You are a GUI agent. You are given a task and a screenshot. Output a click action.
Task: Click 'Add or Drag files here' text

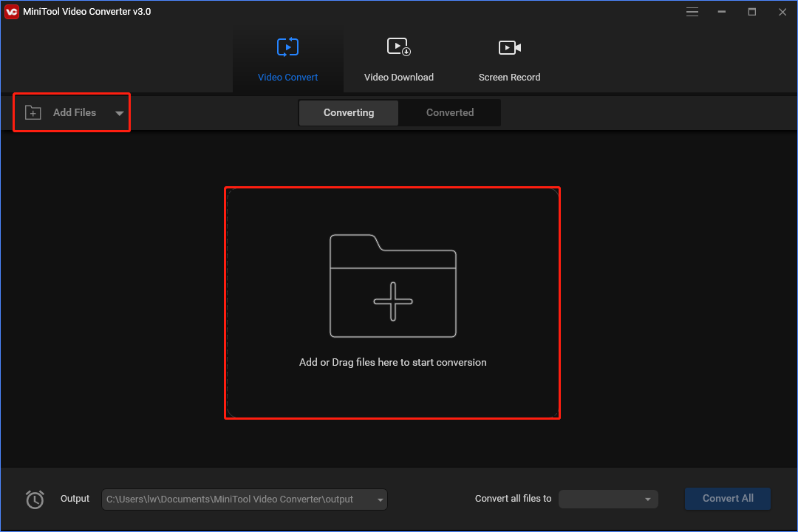pos(392,363)
